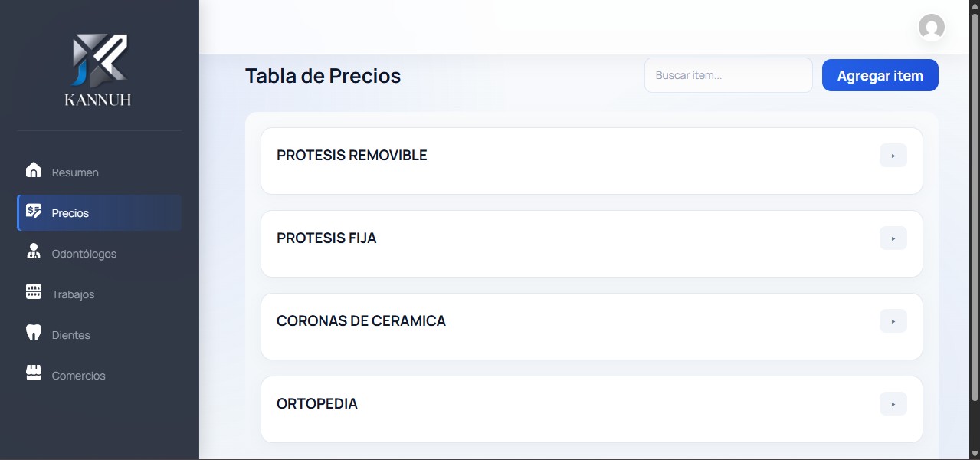The width and height of the screenshot is (980, 460).
Task: Select the Comercios sidebar entry
Action: (x=78, y=375)
